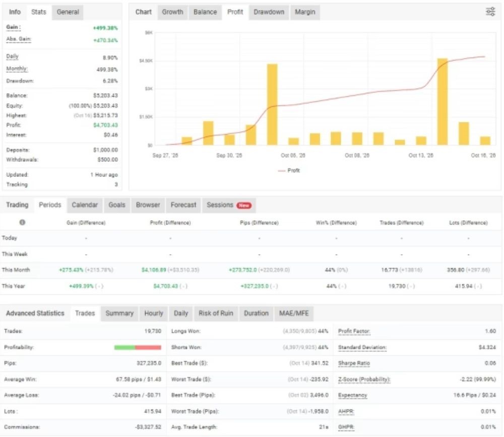The image size is (504, 437).
Task: View the Margin chart tab
Action: click(305, 12)
